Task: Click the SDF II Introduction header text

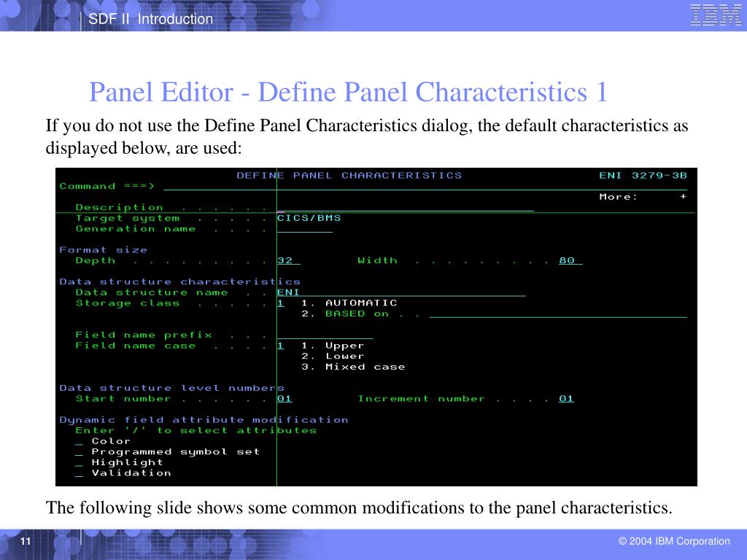Action: (150, 19)
